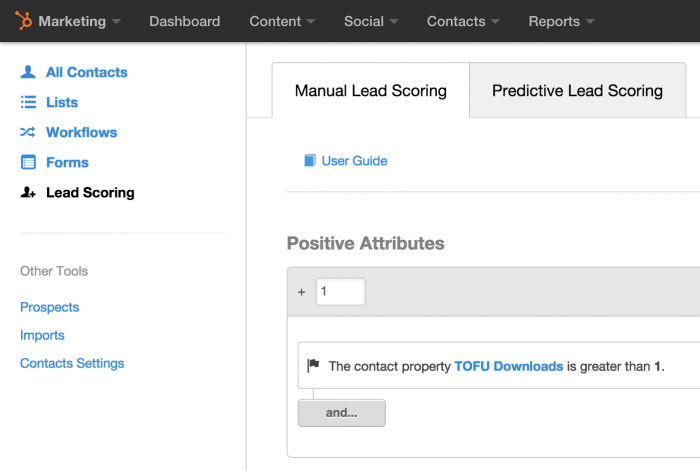The width and height of the screenshot is (700, 471).
Task: Switch to Predictive Lead Scoring tab
Action: tap(577, 91)
